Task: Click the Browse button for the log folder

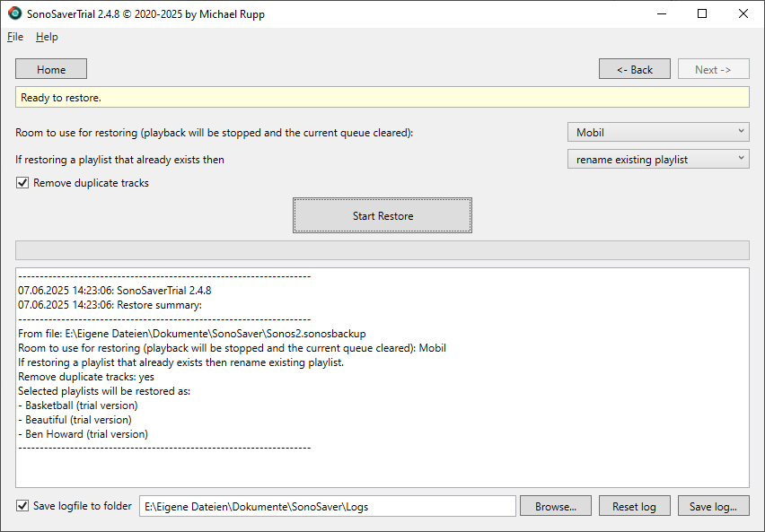Action: pos(555,505)
